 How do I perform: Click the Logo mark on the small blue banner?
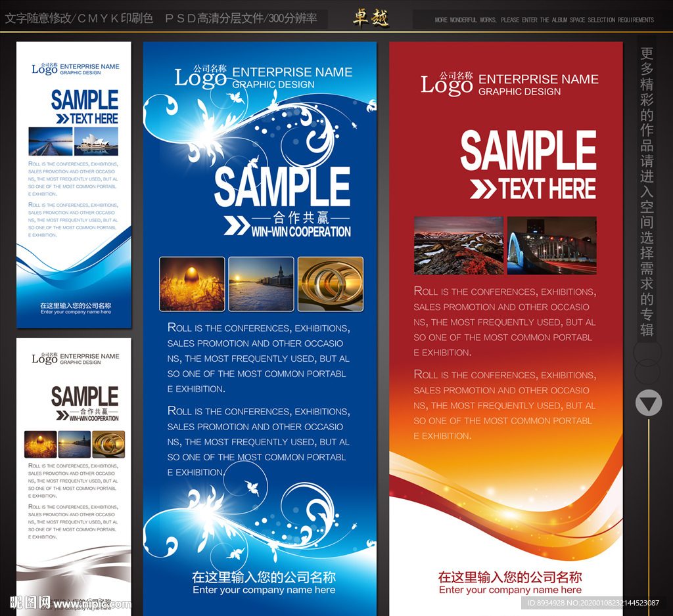click(x=45, y=69)
